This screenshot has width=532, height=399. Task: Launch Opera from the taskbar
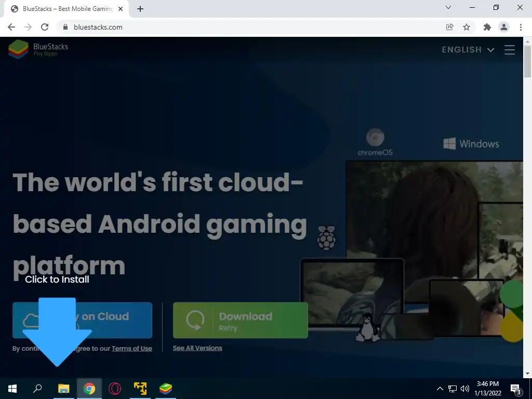pyautogui.click(x=115, y=389)
